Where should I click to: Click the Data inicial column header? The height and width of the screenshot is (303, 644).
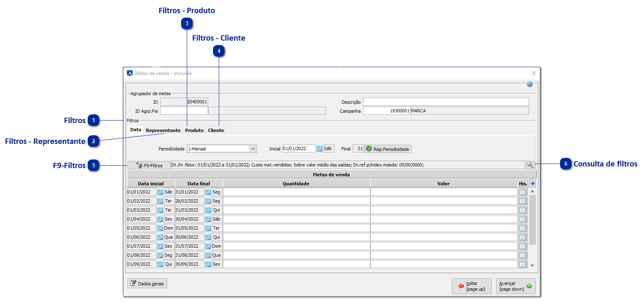point(151,184)
